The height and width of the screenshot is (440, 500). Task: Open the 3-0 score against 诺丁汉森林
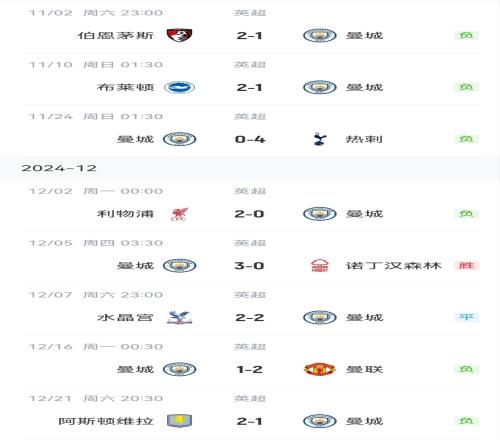(x=249, y=266)
